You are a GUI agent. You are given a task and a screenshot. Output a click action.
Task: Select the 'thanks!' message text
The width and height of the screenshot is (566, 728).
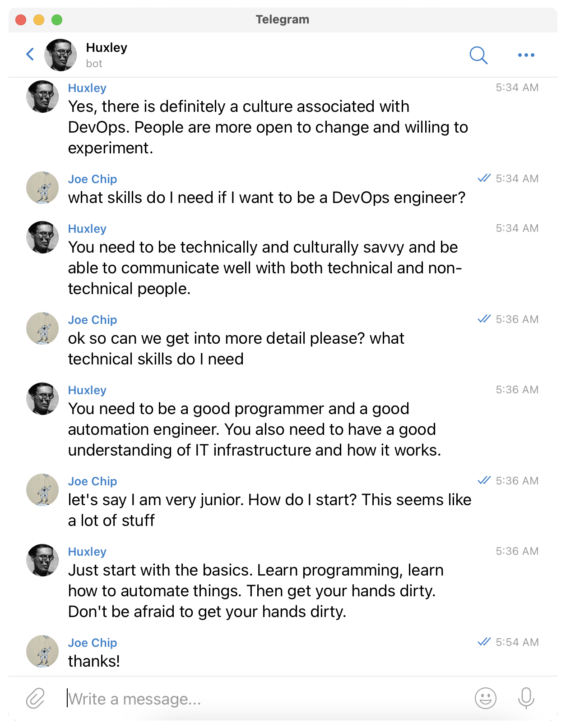click(94, 661)
